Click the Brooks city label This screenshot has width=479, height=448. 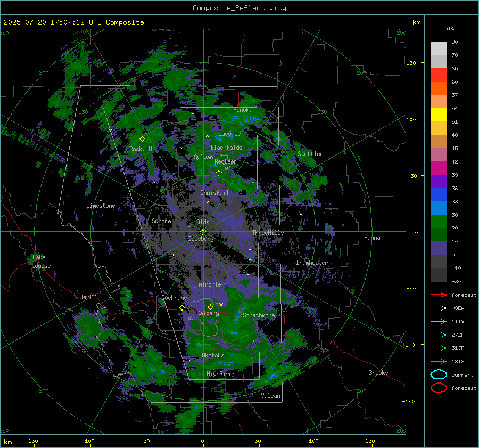(x=378, y=373)
